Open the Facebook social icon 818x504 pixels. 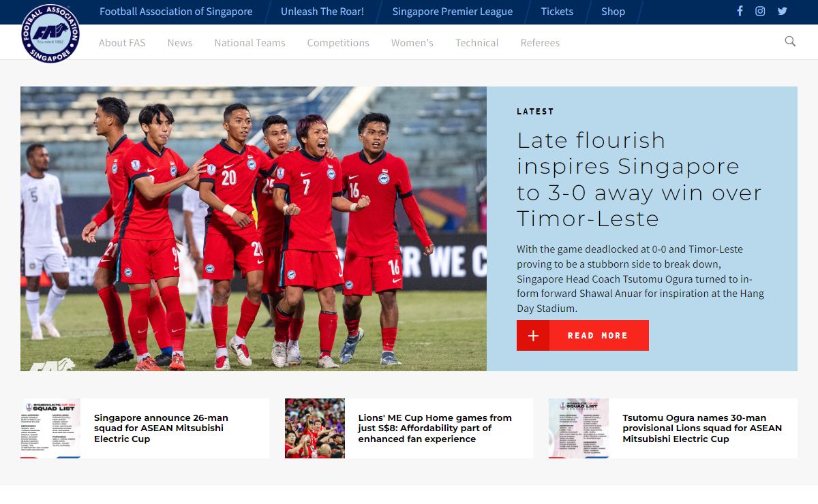pyautogui.click(x=740, y=11)
